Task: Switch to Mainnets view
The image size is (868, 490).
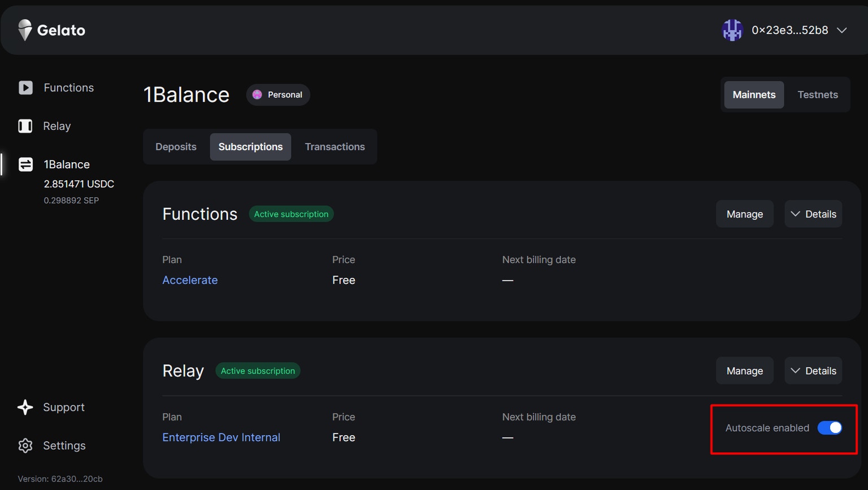Action: coord(754,94)
